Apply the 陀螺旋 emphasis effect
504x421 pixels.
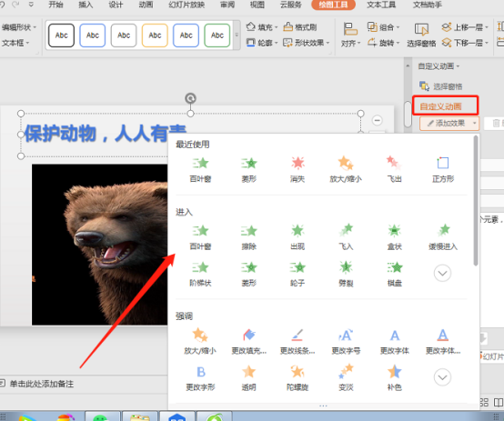tap(297, 378)
